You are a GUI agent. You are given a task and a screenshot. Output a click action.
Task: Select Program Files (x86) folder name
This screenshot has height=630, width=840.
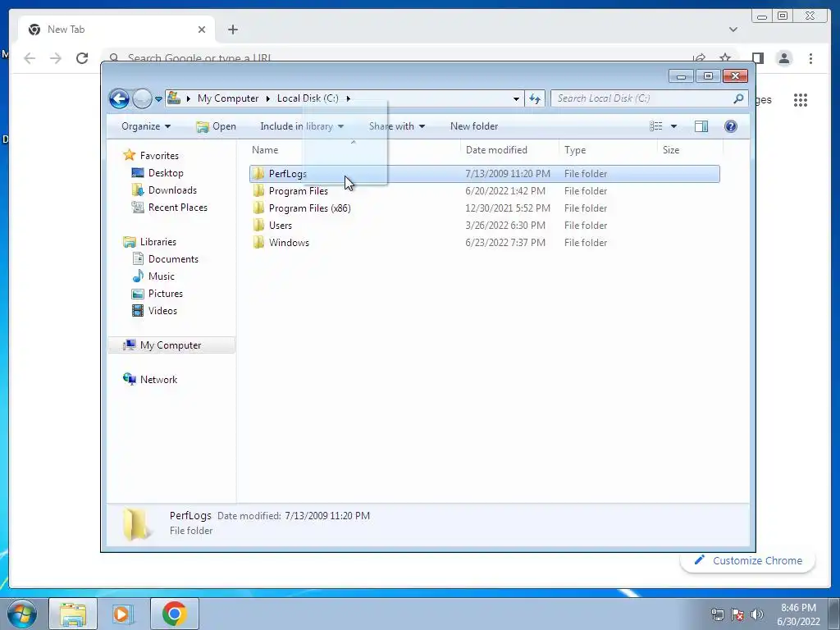(309, 208)
